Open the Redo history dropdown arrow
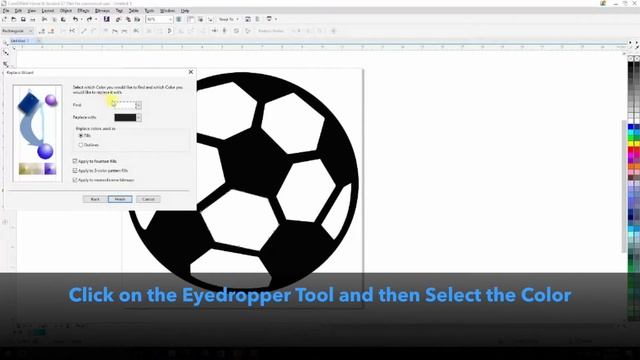 coord(96,19)
